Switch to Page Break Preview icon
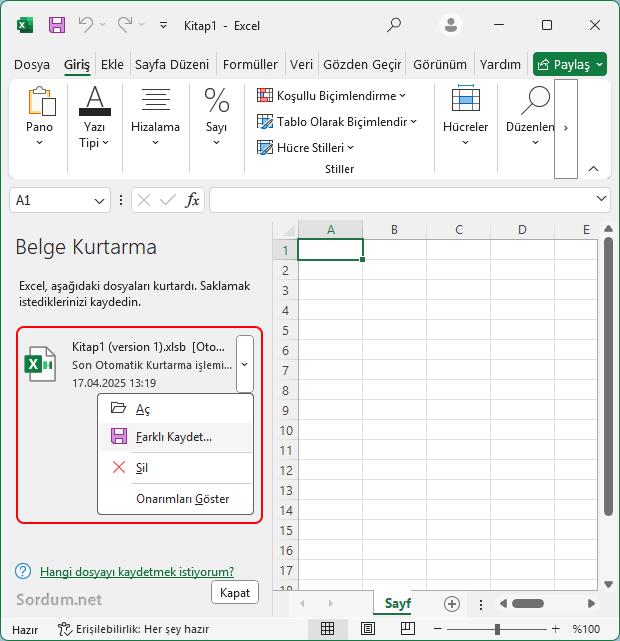 click(x=407, y=629)
